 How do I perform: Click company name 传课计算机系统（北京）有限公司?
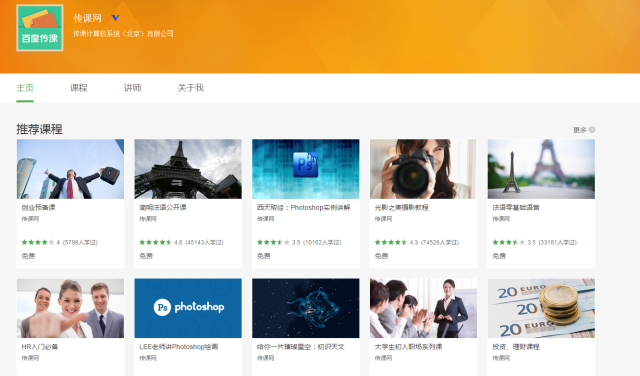point(123,33)
